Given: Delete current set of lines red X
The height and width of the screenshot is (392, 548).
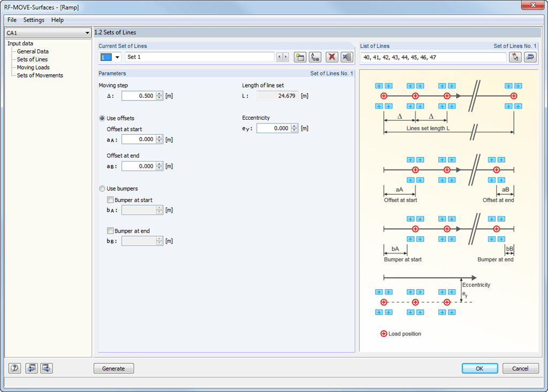Looking at the screenshot, I should tap(332, 57).
